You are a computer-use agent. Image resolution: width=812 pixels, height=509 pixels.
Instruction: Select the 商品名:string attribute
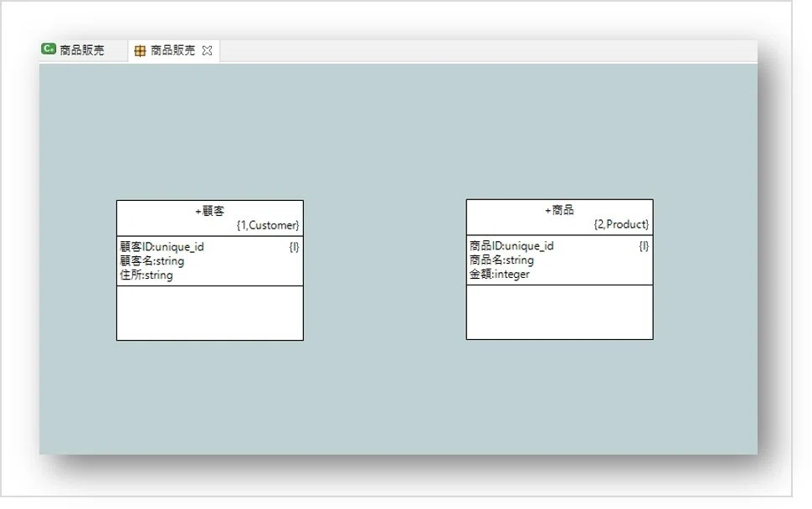point(501,260)
